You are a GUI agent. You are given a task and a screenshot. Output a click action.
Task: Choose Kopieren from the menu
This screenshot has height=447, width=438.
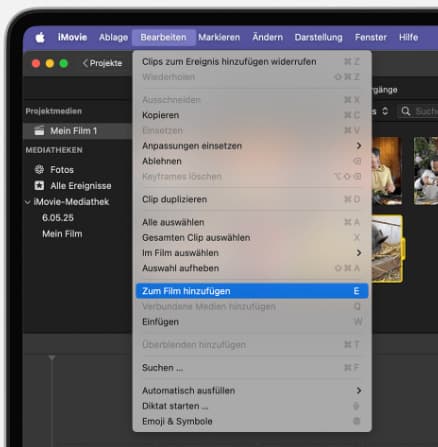252,115
